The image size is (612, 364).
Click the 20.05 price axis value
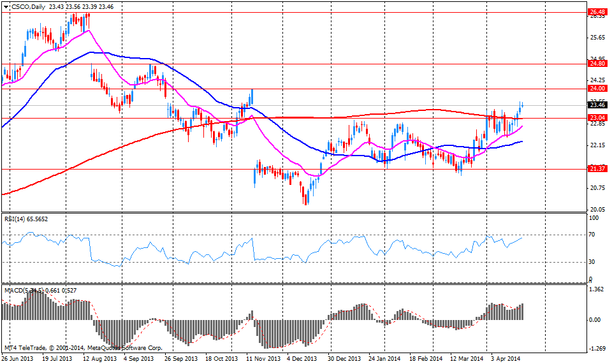click(x=598, y=209)
